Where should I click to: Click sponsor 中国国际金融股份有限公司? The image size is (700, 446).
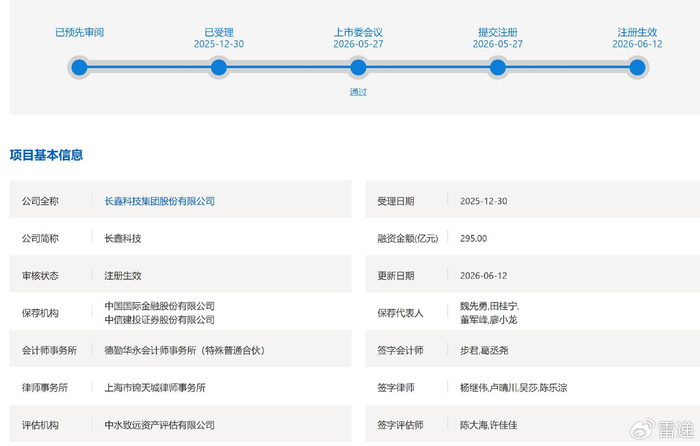click(159, 306)
